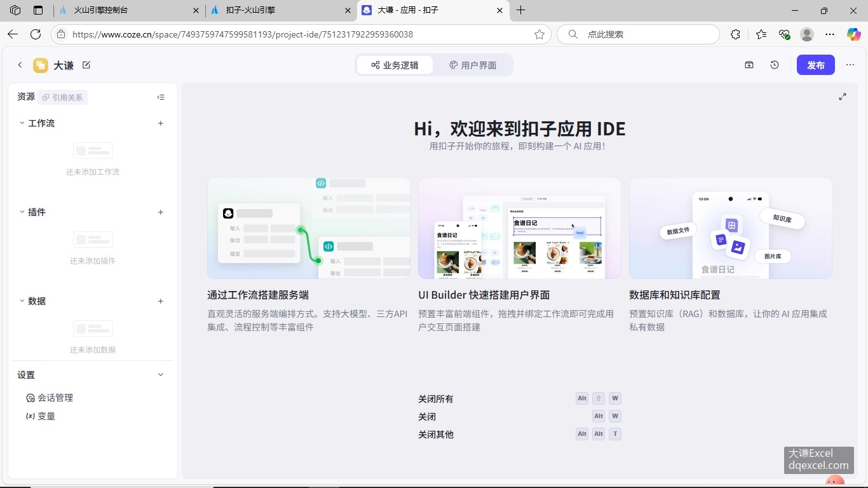Open the three-dot menu beside 发布
Screen dimensions: 868x488
pyautogui.click(x=850, y=65)
